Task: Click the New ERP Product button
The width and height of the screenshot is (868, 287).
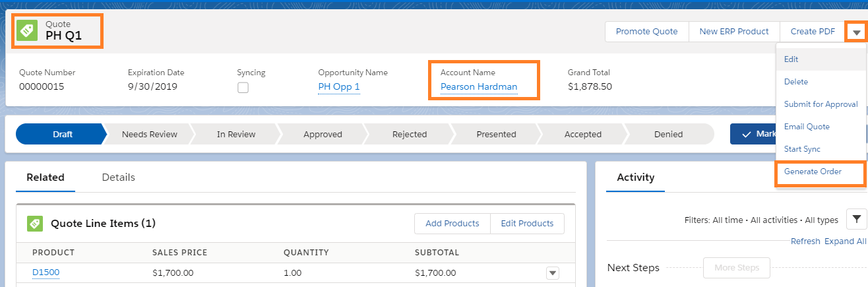Action: coord(734,32)
